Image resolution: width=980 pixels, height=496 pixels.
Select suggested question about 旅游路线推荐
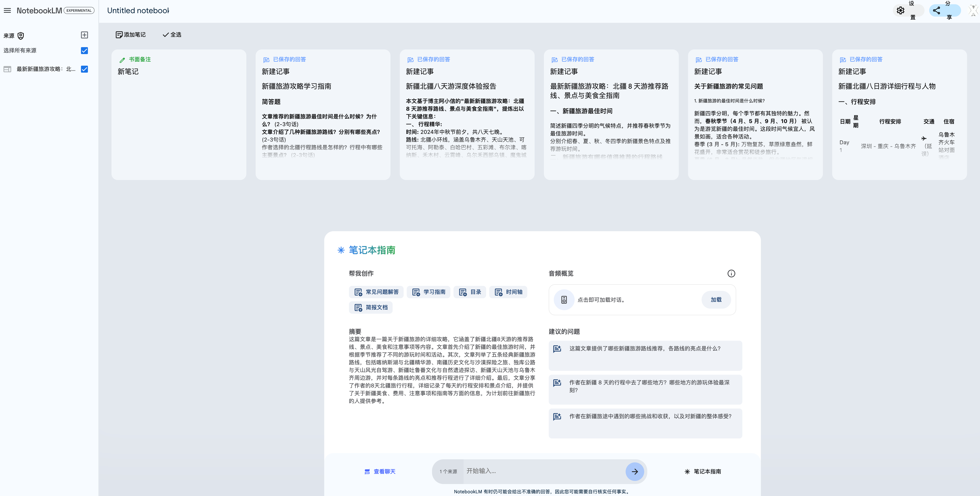[x=645, y=356]
